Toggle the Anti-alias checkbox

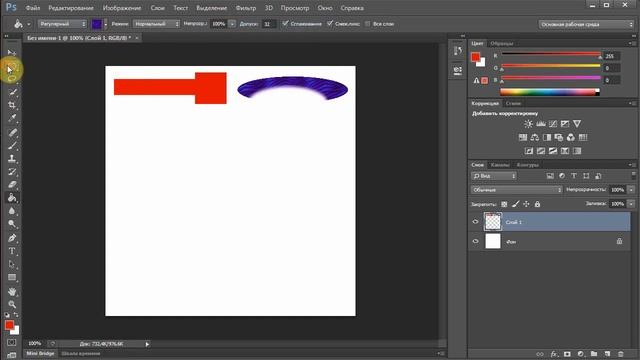tap(285, 24)
